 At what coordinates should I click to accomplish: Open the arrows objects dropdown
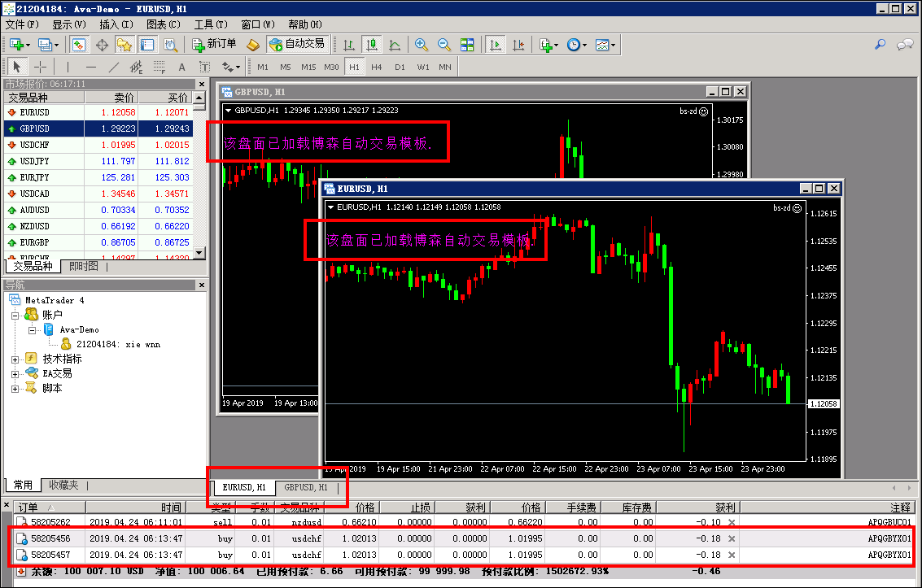pyautogui.click(x=230, y=67)
